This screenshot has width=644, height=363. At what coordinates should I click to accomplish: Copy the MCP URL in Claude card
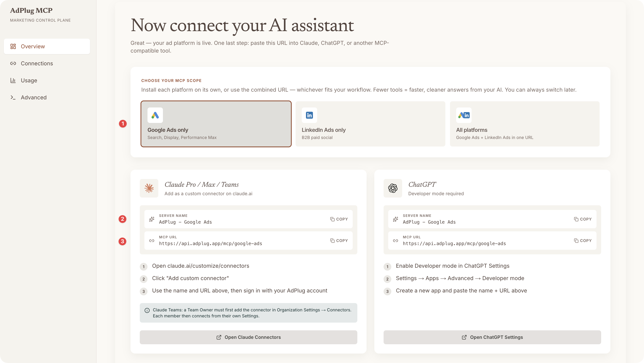[339, 241]
